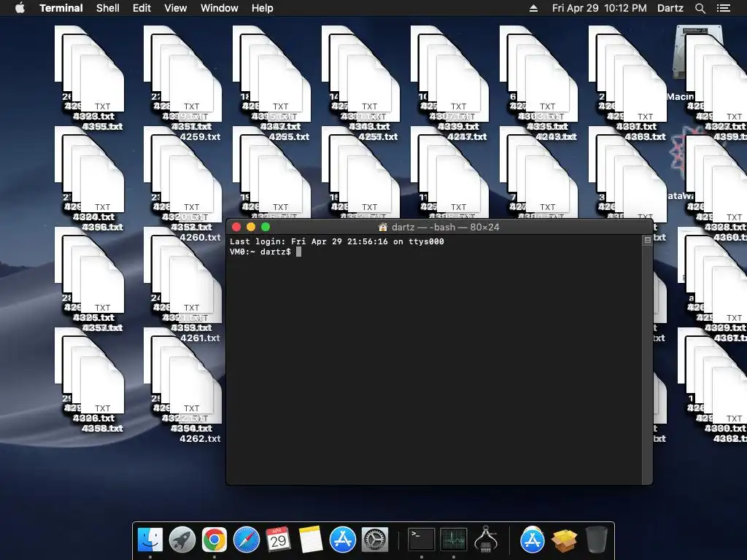Viewport: 747px width, 560px height.
Task: Open Notification Center list icon
Action: 724,8
